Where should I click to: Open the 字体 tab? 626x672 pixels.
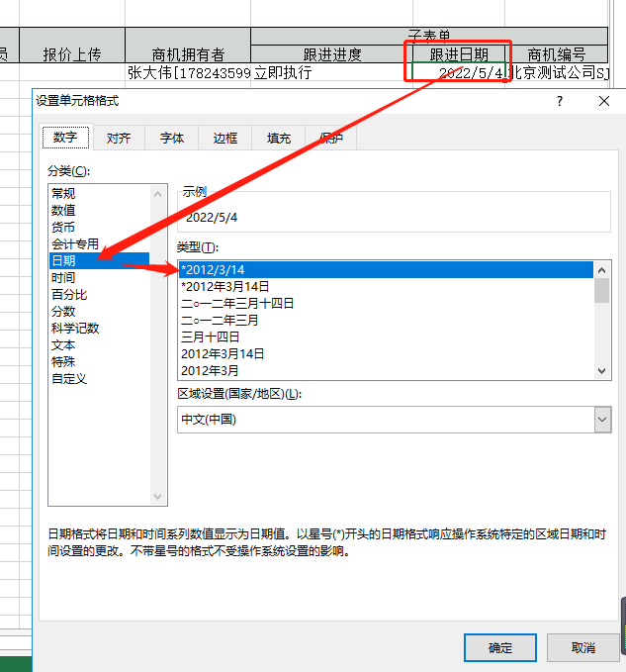(172, 138)
